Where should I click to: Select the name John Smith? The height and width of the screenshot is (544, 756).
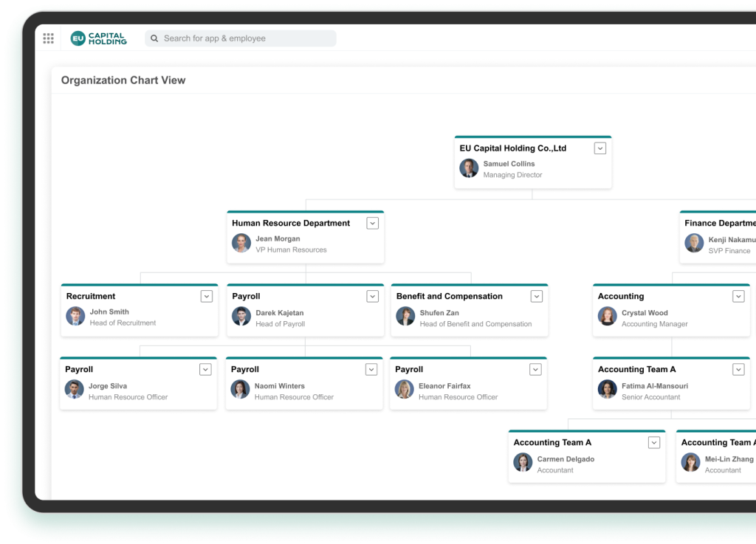[x=109, y=311]
